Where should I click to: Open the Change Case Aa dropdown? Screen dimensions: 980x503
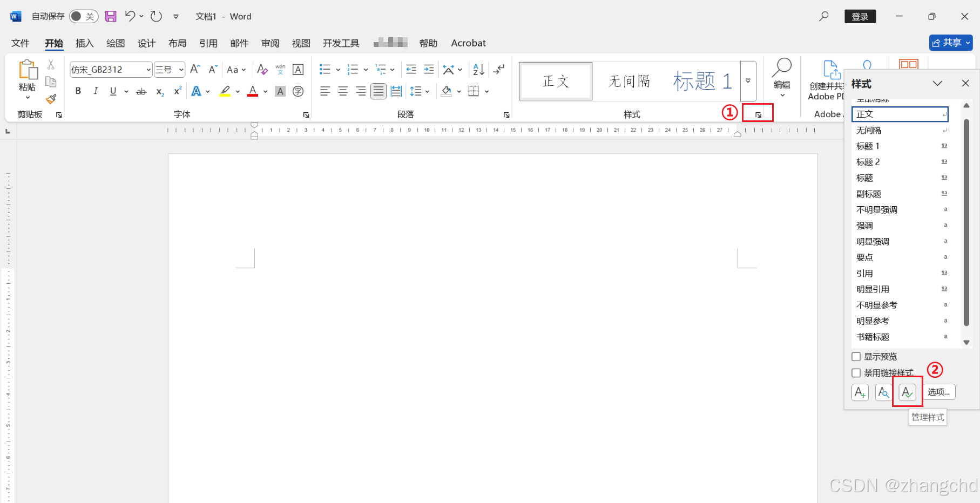point(236,70)
